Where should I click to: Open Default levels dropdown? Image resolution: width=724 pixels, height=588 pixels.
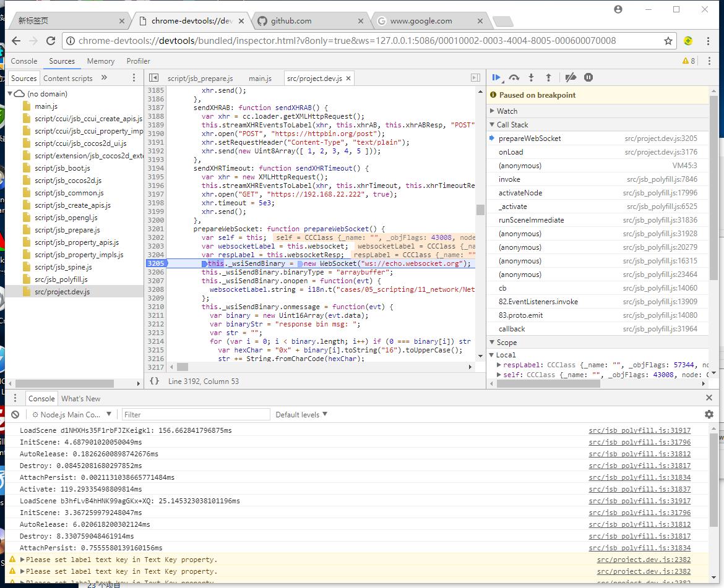(x=301, y=415)
